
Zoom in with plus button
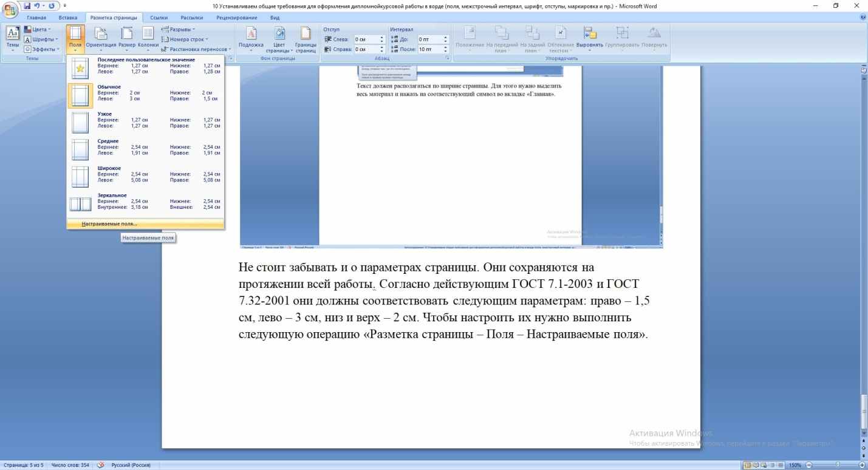(x=863, y=466)
